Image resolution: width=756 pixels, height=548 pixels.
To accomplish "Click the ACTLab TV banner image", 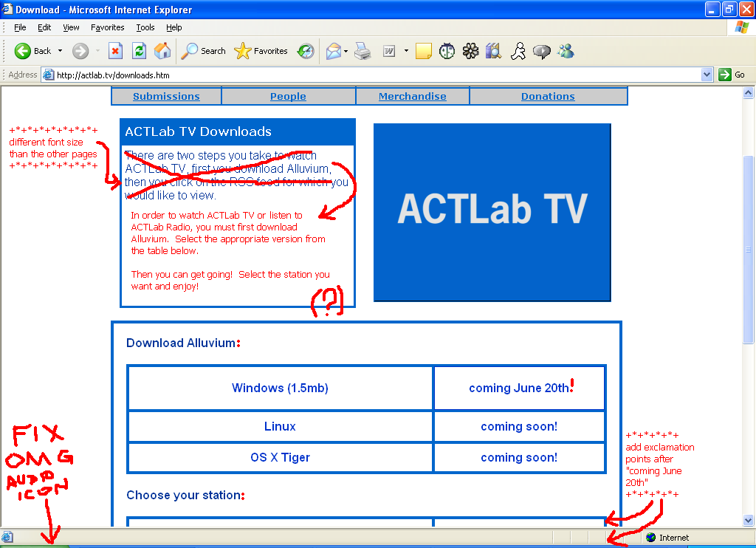I will click(x=492, y=212).
